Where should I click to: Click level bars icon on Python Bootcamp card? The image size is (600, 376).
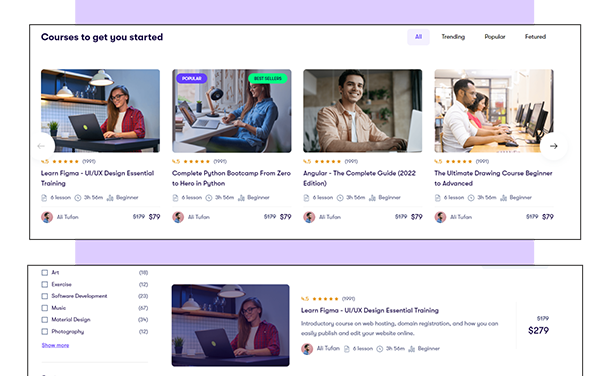(241, 198)
